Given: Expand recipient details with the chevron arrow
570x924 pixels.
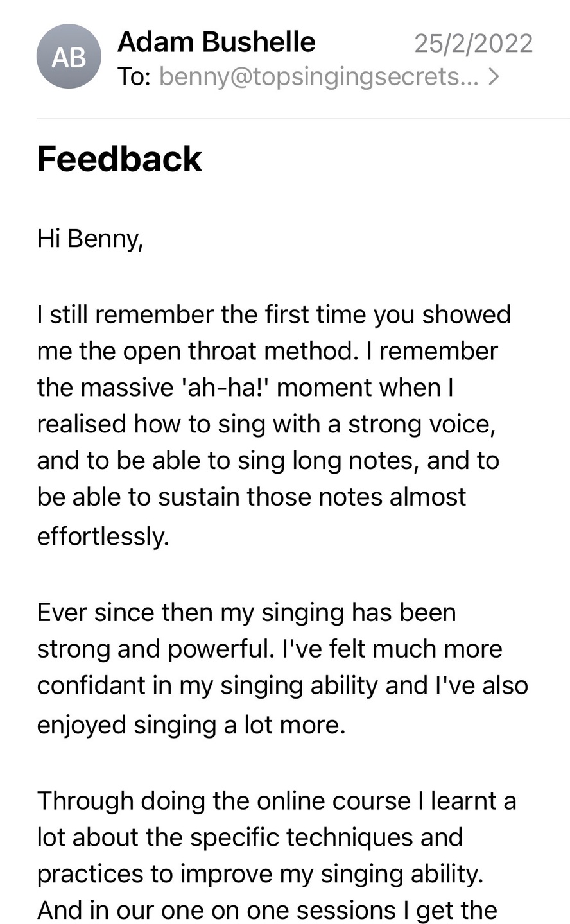Looking at the screenshot, I should tap(494, 77).
